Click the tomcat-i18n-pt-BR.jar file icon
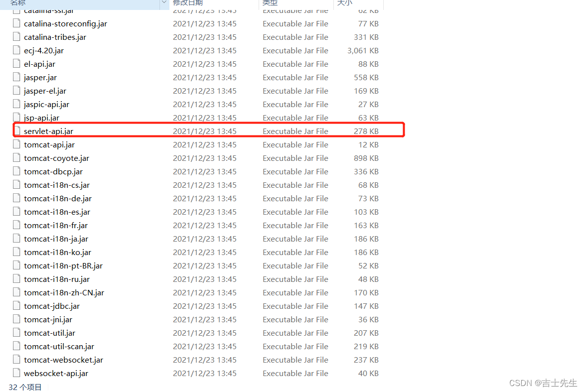This screenshot has height=392, width=585. point(16,265)
